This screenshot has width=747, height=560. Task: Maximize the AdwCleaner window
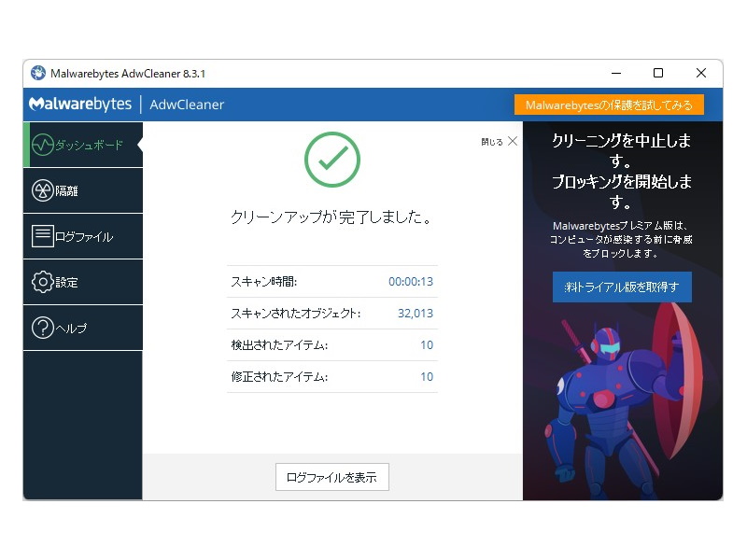[x=658, y=73]
